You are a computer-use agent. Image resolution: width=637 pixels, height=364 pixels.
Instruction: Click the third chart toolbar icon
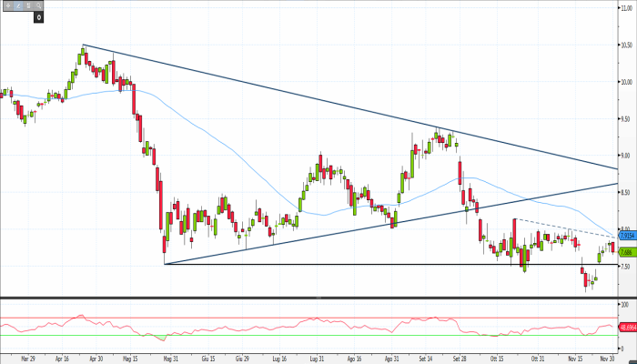point(28,5)
